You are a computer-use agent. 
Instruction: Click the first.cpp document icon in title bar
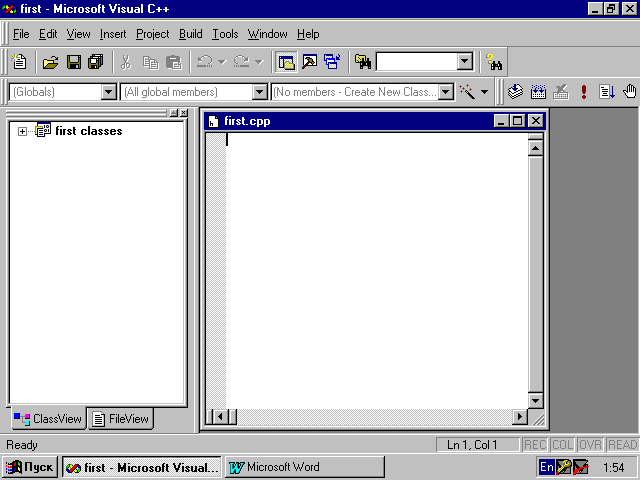pos(213,121)
